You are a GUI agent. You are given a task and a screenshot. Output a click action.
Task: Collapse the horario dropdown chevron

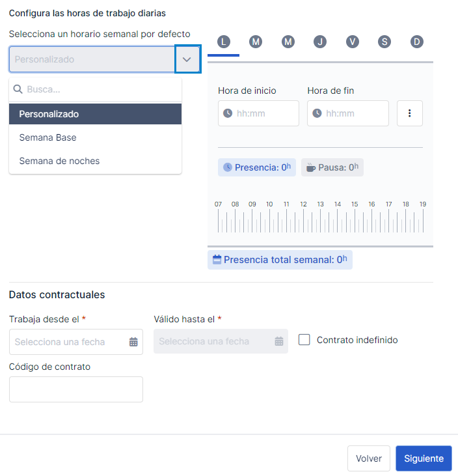point(187,59)
